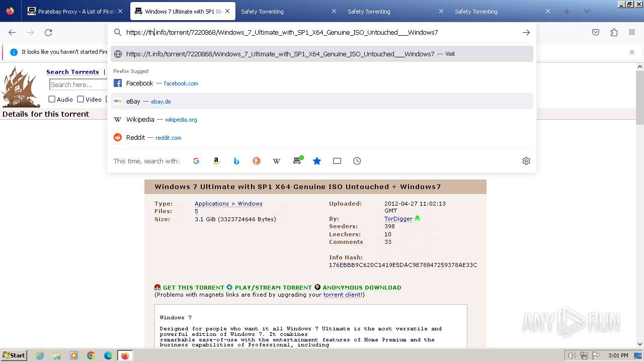Open the Pocket save icon in the toolbar

coord(596,32)
